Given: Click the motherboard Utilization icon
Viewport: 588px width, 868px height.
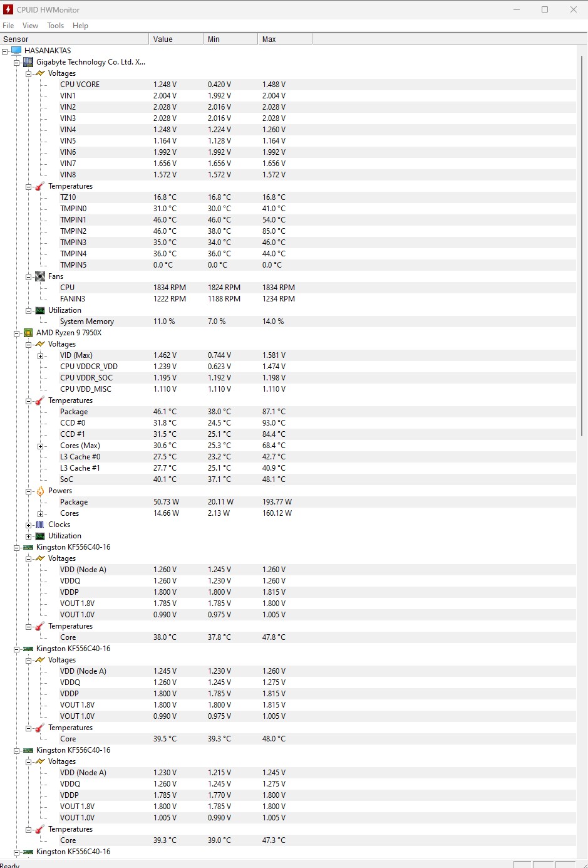Looking at the screenshot, I should [x=40, y=310].
